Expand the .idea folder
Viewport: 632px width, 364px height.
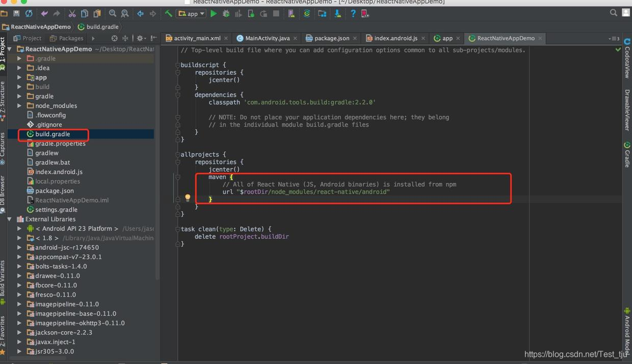click(x=19, y=68)
